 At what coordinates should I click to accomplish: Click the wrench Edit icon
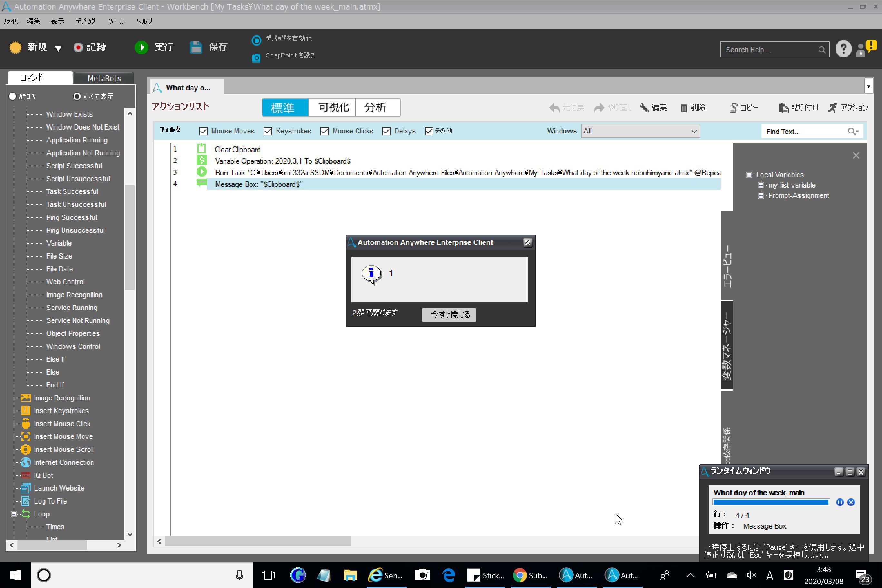pyautogui.click(x=644, y=108)
